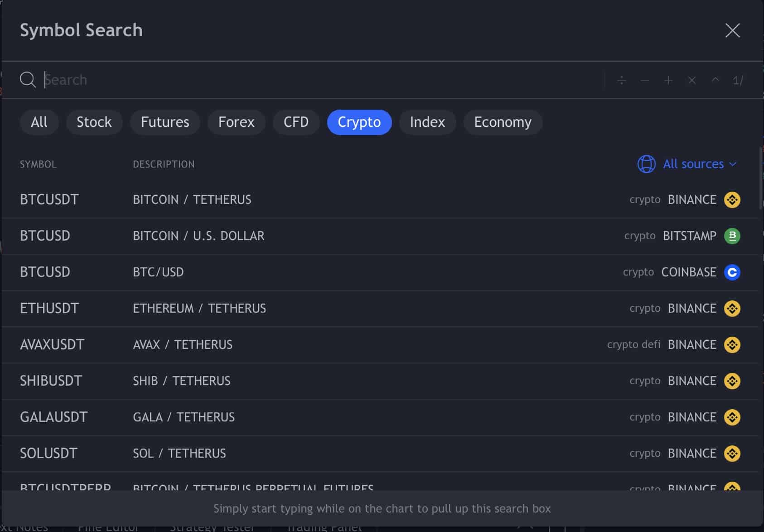This screenshot has height=532, width=764.
Task: Select the ETHUSDT symbol row
Action: coord(380,309)
